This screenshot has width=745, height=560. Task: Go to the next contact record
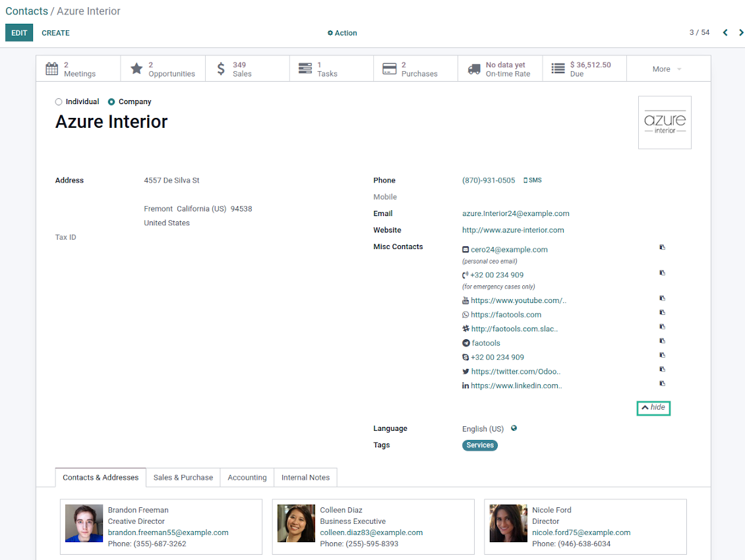(x=740, y=33)
